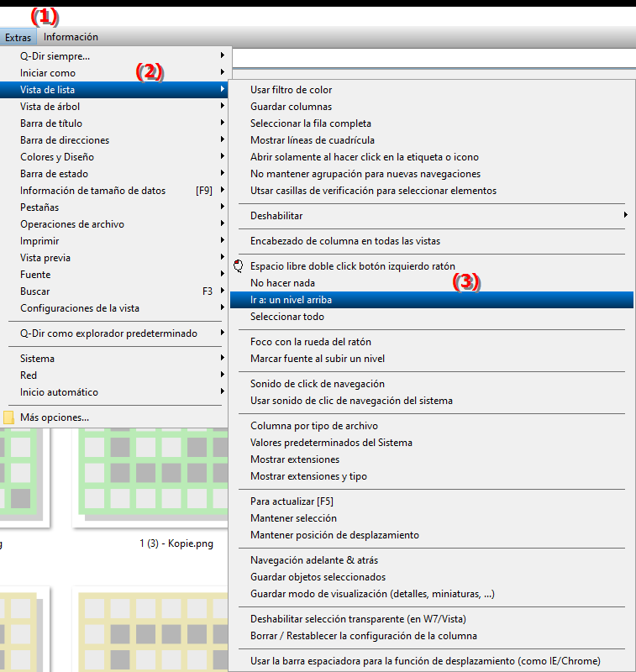Image resolution: width=636 pixels, height=672 pixels.
Task: Toggle Mantener selección option
Action: point(432,518)
